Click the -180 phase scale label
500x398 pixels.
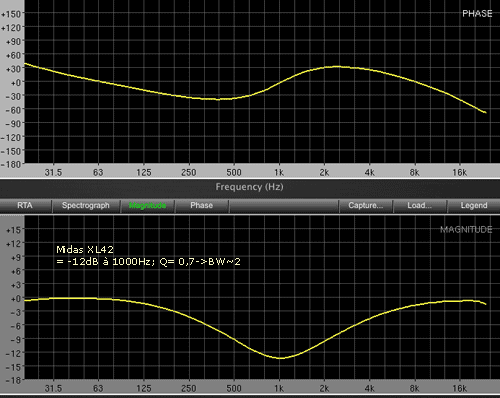click(11, 165)
